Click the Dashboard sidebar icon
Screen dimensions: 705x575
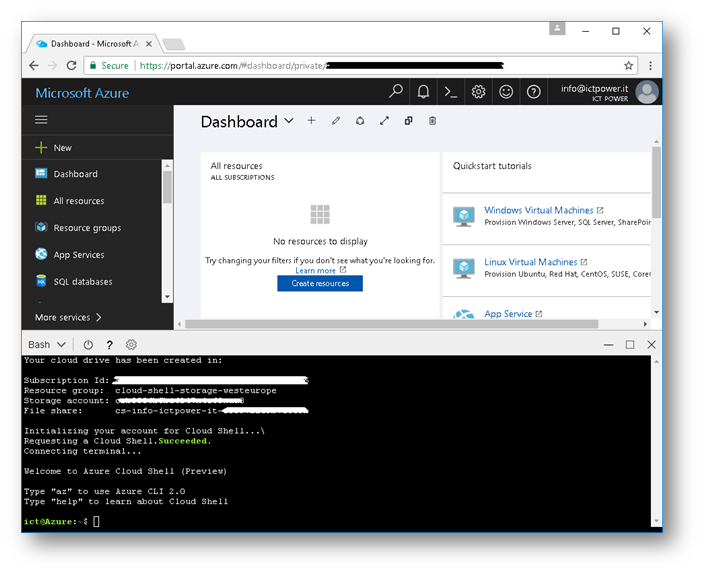click(41, 174)
